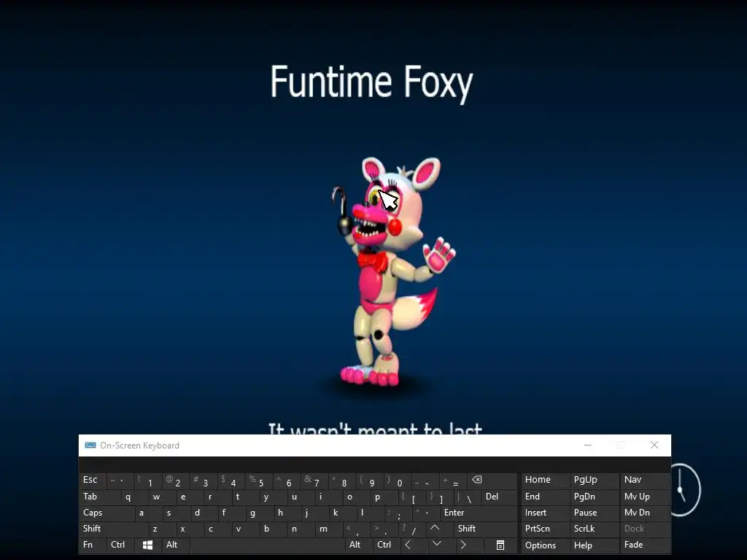
Task: Click the letter w key
Action: point(161,496)
